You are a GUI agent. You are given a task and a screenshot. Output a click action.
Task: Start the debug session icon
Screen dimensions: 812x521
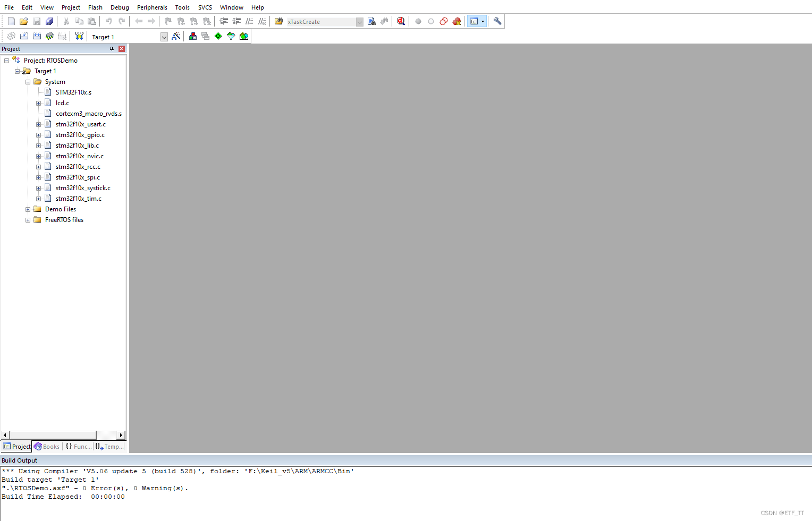(401, 21)
